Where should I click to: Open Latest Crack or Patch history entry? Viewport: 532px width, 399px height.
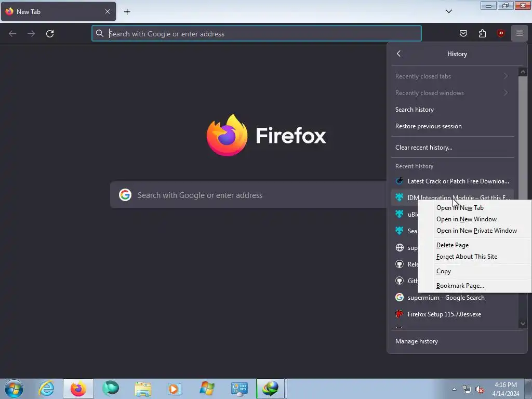(453, 181)
